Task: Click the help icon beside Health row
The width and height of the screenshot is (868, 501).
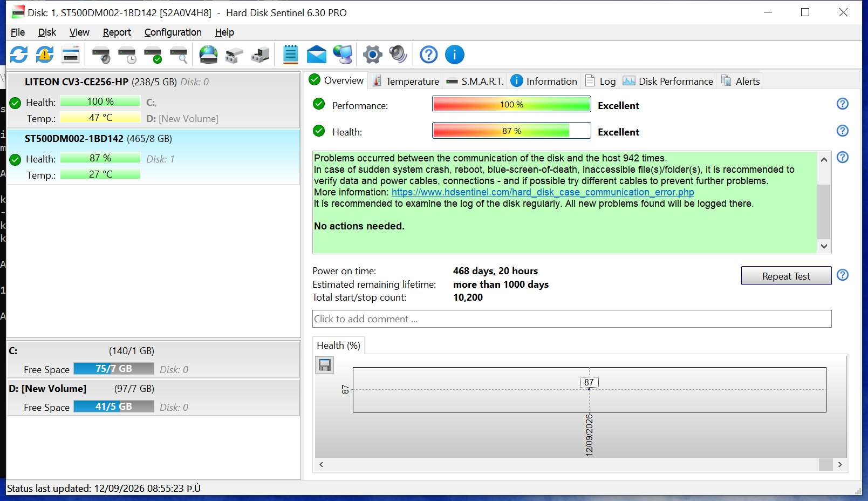Action: (x=842, y=131)
